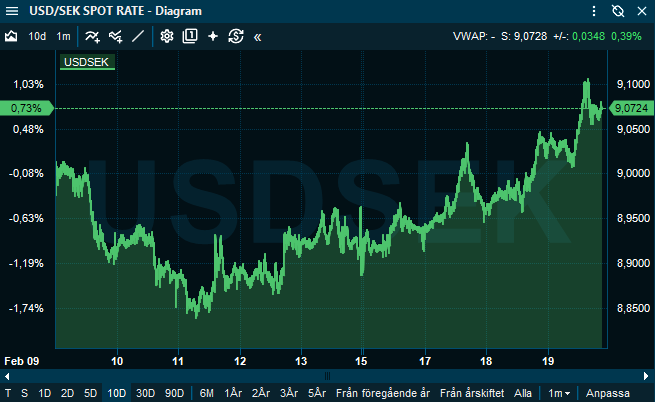The width and height of the screenshot is (655, 402).
Task: Click the sparkle star toolbar icon
Action: [x=212, y=36]
